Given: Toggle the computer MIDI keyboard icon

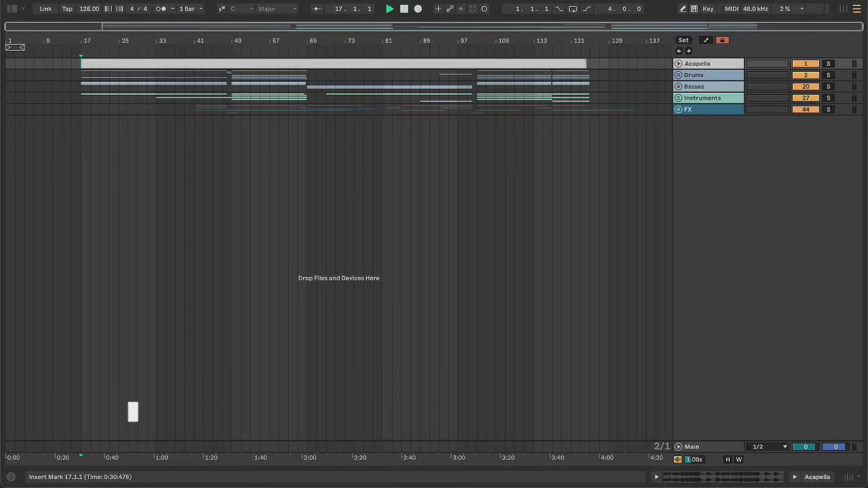Looking at the screenshot, I should 694,9.
